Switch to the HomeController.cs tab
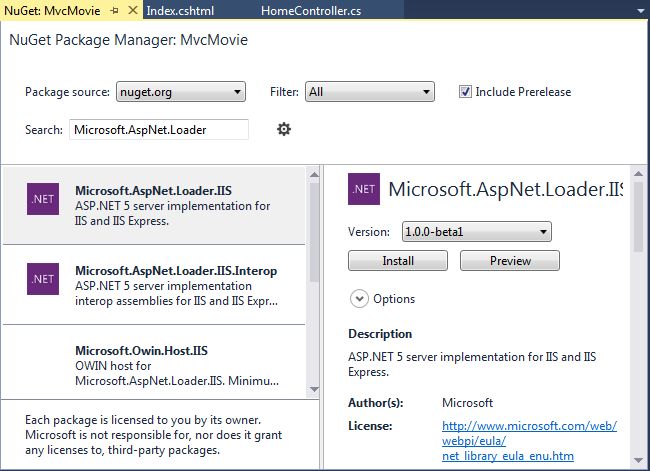Image resolution: width=650 pixels, height=471 pixels. (311, 11)
